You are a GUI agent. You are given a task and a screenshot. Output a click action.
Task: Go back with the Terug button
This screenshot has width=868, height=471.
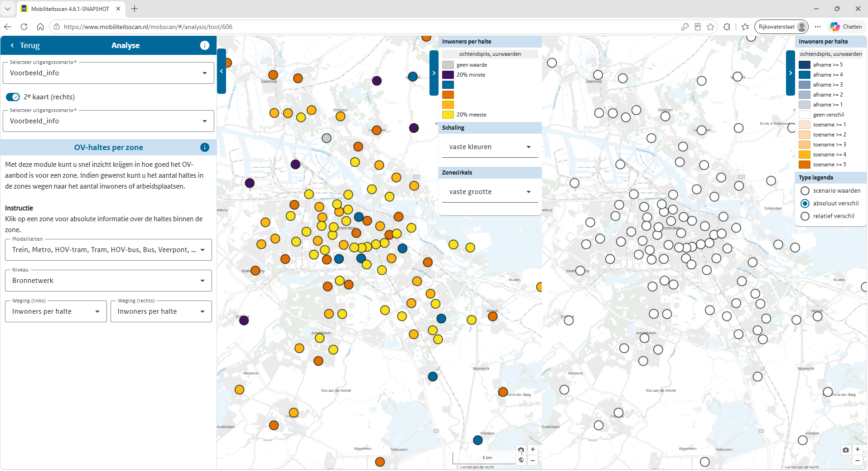[25, 45]
